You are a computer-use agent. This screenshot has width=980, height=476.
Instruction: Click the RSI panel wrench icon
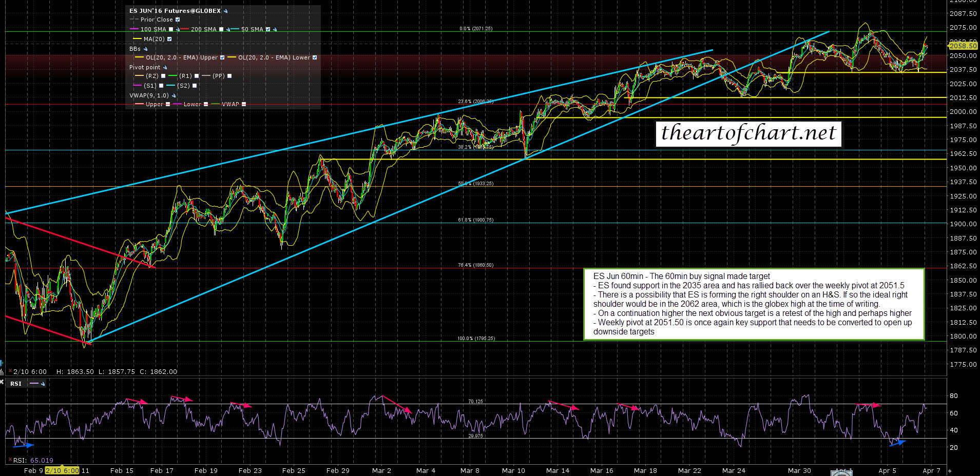tap(43, 384)
